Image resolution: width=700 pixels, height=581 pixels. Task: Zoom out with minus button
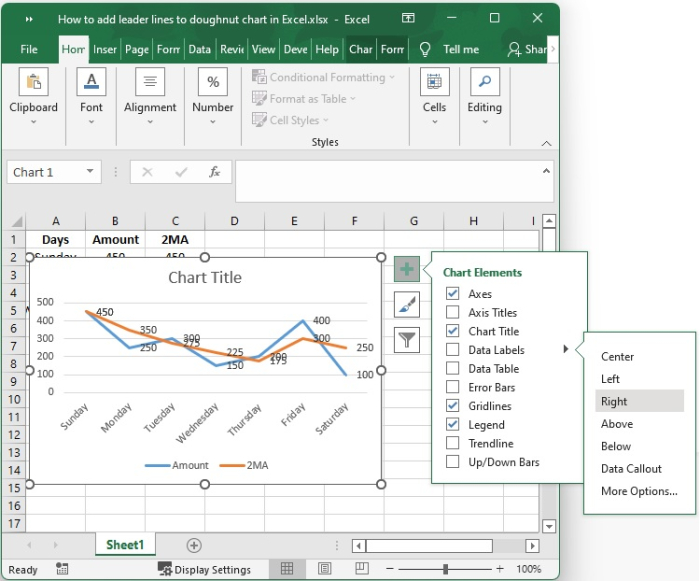click(390, 568)
